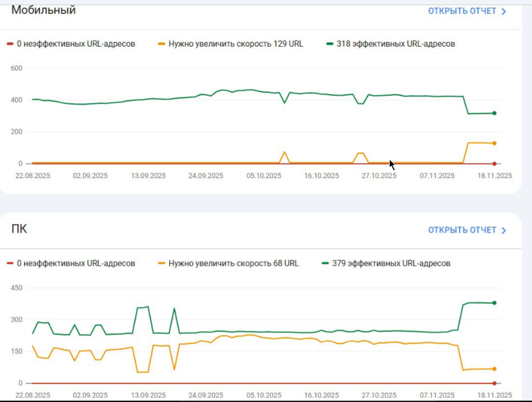This screenshot has width=532, height=402.
Task: Open the ПК report link
Action: coord(467,230)
